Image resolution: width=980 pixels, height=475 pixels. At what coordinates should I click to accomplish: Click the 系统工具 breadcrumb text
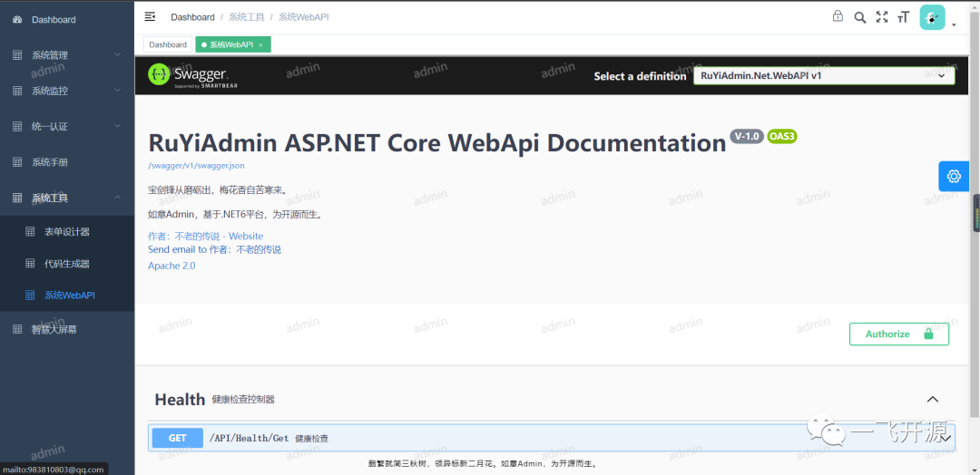pyautogui.click(x=246, y=17)
